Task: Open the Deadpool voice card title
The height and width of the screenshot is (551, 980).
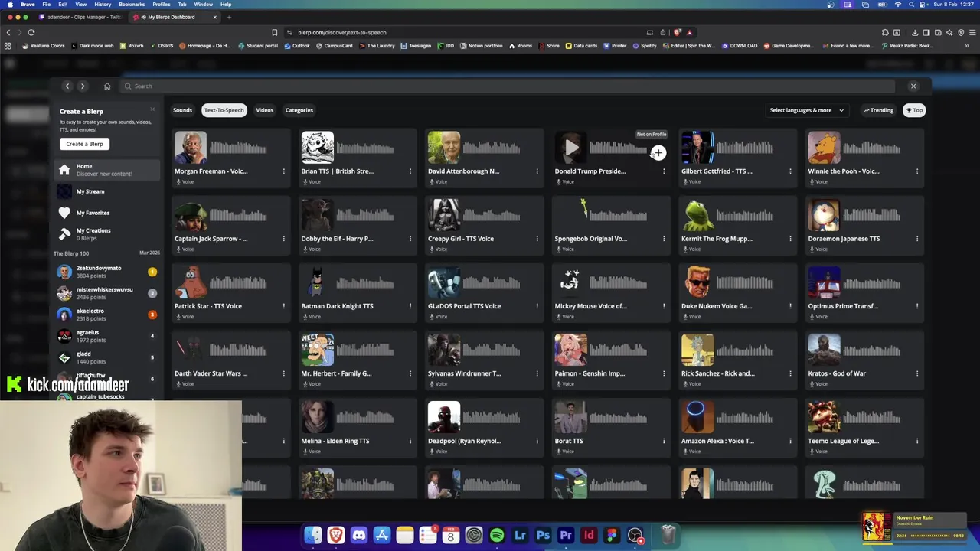Action: 465,441
